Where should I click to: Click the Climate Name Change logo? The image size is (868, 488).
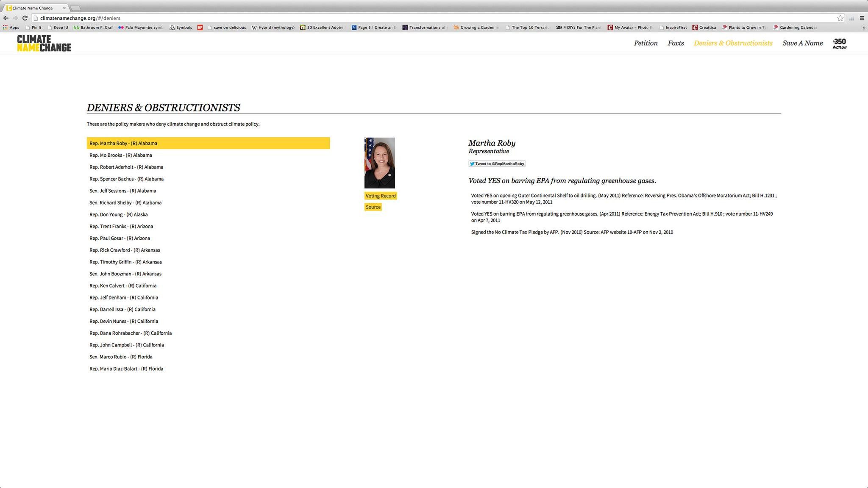[44, 43]
